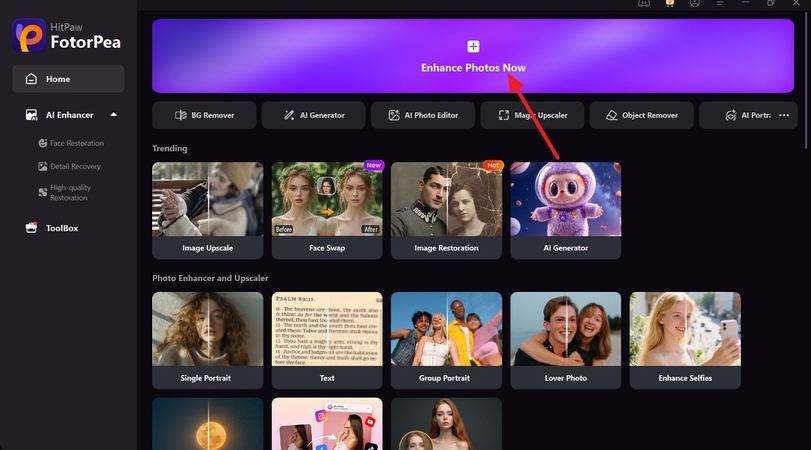This screenshot has height=450, width=811.
Task: Click the AI Enhancer sidebar icon
Action: point(31,115)
